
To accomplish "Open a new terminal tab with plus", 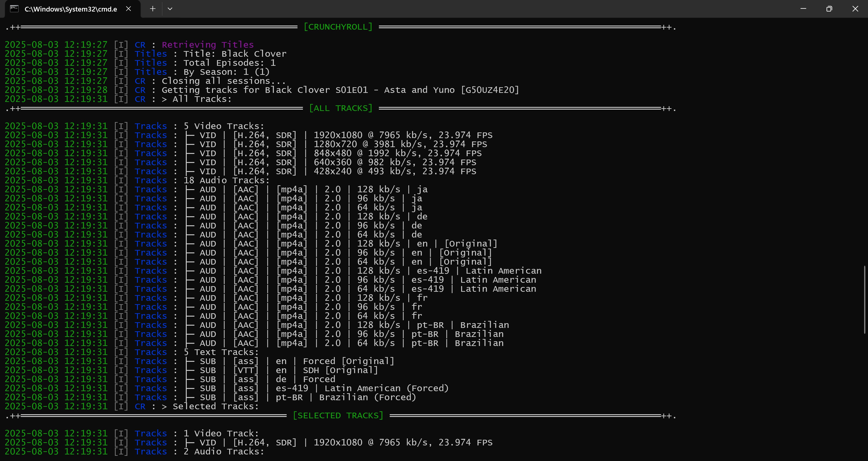I will [x=153, y=9].
